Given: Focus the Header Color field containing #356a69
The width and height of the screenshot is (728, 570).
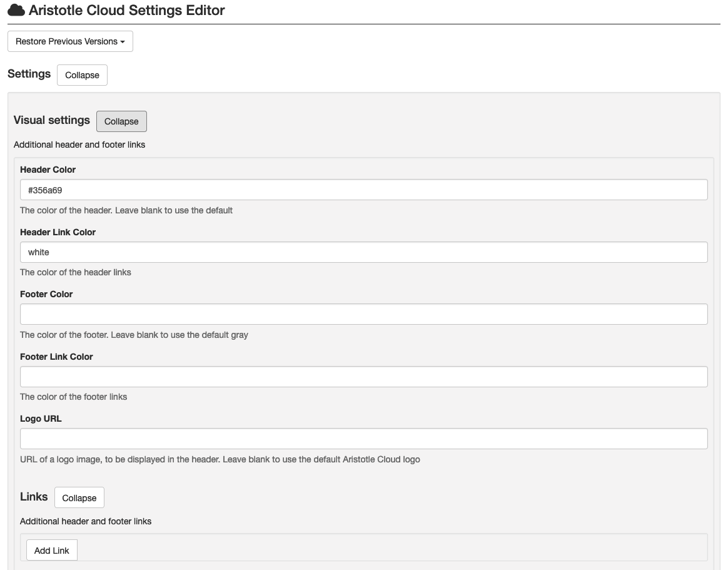Looking at the screenshot, I should point(363,190).
